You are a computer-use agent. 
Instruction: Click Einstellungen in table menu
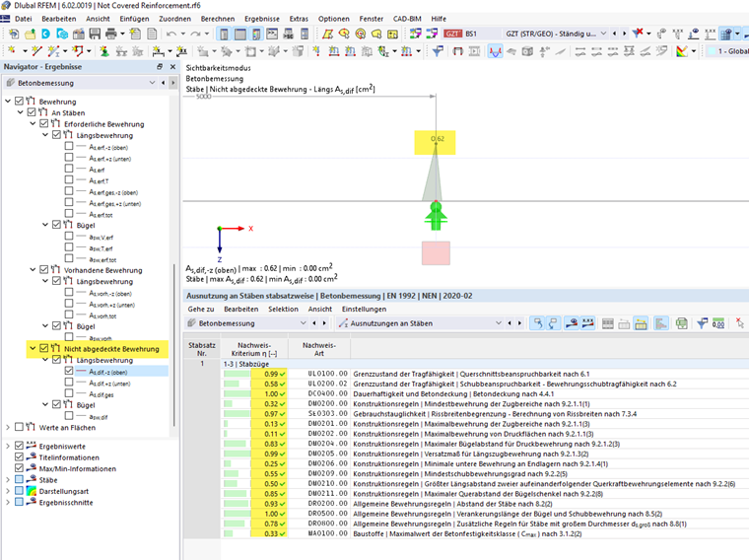(364, 310)
